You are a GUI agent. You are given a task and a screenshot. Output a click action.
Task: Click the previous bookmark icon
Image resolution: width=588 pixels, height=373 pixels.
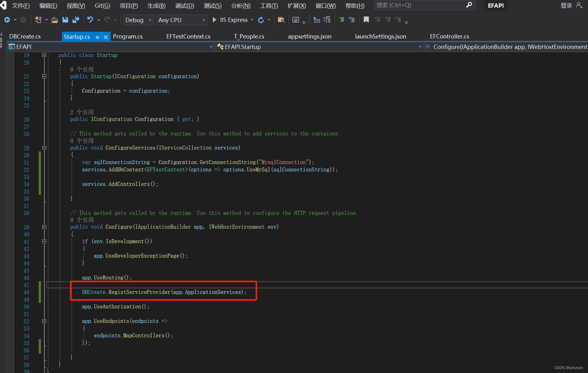click(x=377, y=20)
